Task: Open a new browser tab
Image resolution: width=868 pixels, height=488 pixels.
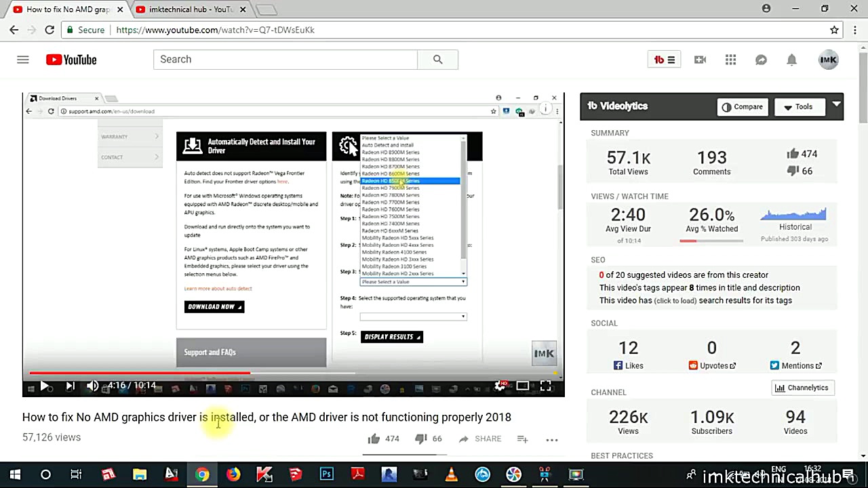Action: pos(267,9)
